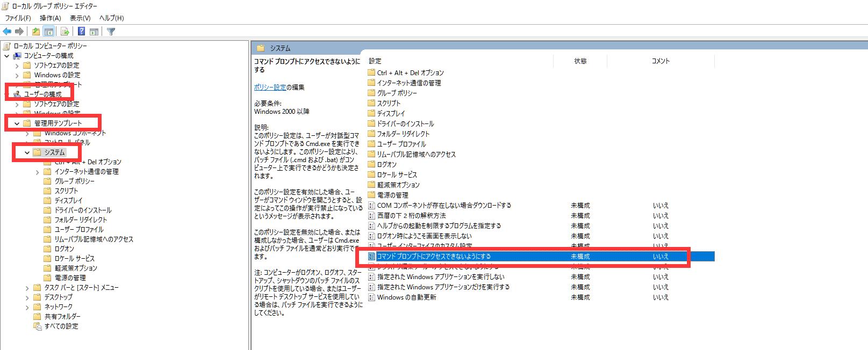Open the 表示(V) menu
The image size is (868, 350).
pyautogui.click(x=80, y=18)
